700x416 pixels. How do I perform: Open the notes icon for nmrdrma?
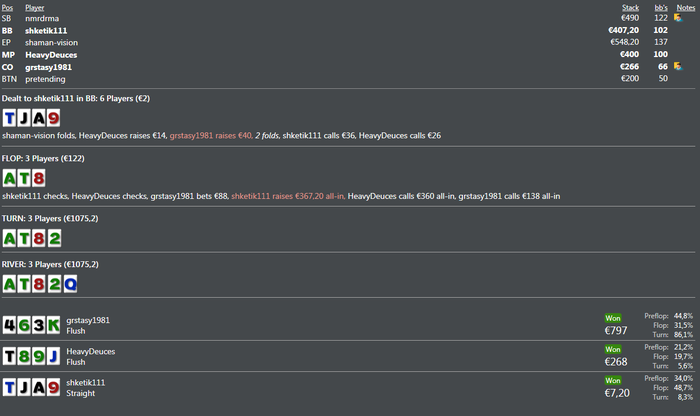click(678, 18)
